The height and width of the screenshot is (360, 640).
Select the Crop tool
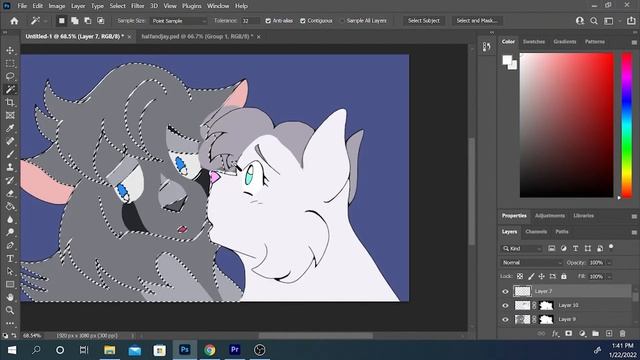(x=10, y=102)
